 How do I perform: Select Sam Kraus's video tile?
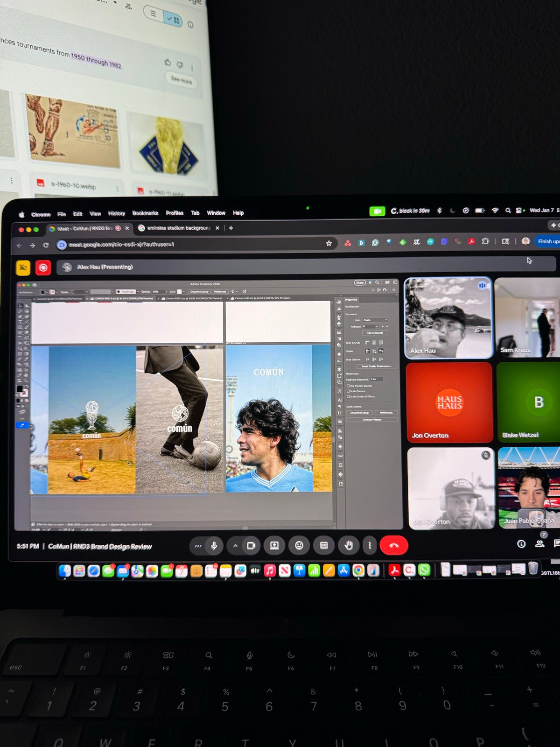527,317
